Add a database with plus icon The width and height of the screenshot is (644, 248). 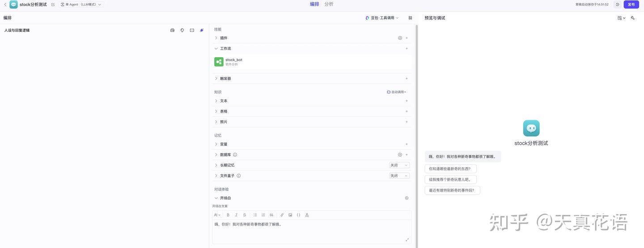pos(407,155)
